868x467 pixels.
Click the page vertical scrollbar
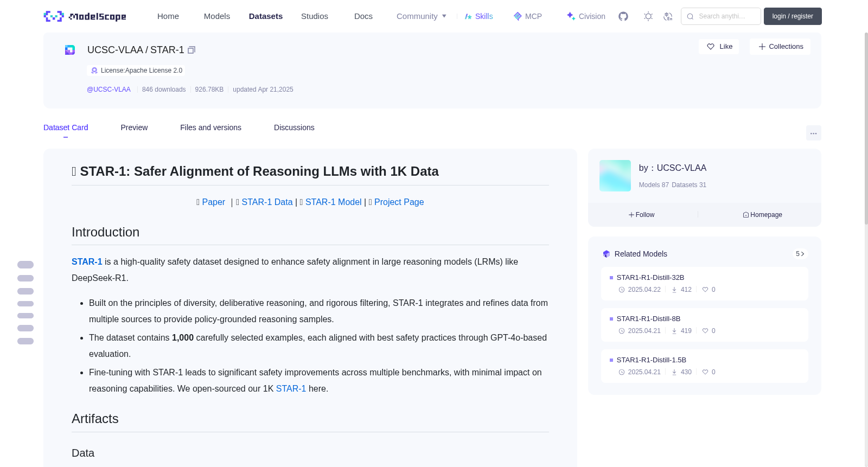tap(866, 128)
